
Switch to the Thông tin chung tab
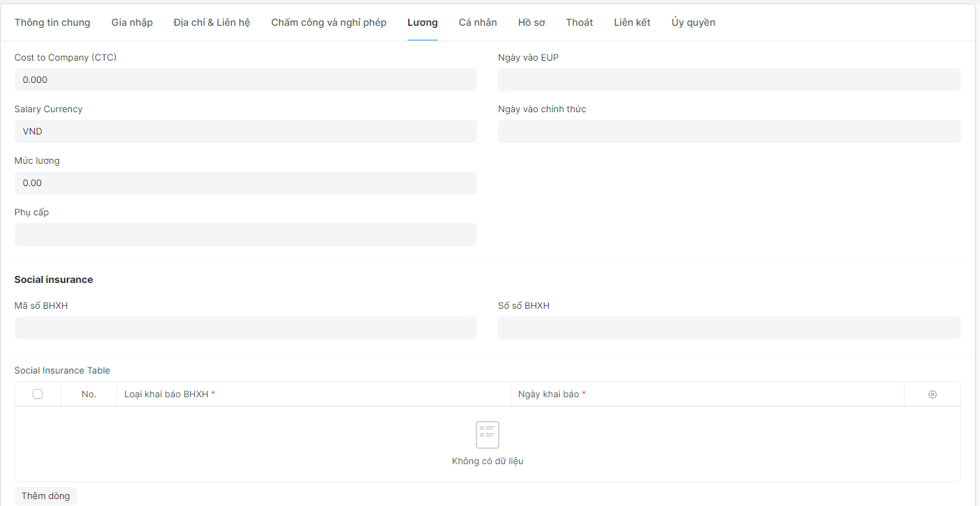[52, 22]
